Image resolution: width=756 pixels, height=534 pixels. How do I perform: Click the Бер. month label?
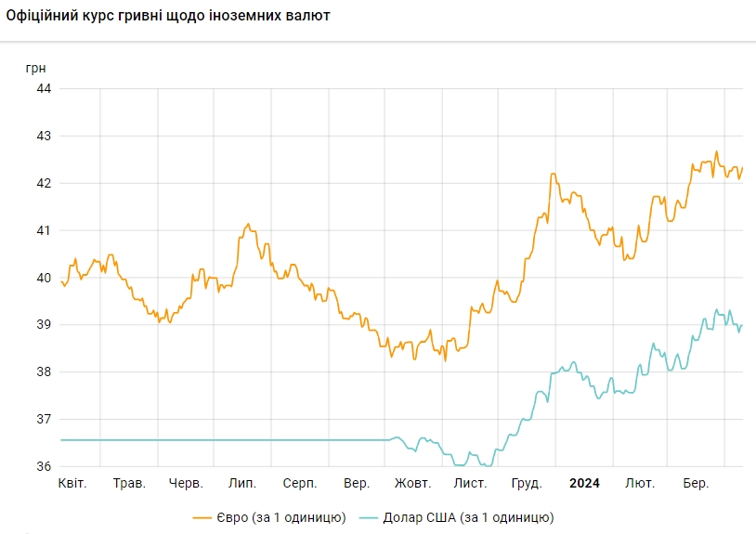[x=697, y=484]
